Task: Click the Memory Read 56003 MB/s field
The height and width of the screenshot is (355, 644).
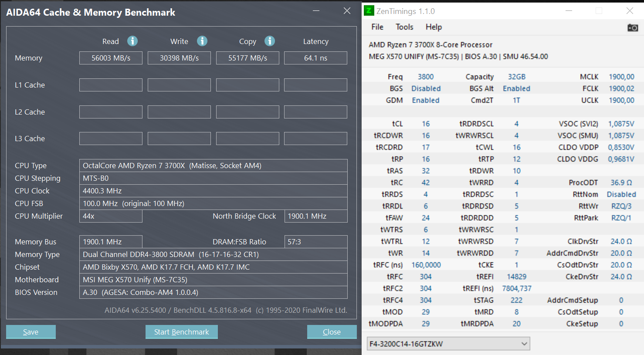Action: 111,58
